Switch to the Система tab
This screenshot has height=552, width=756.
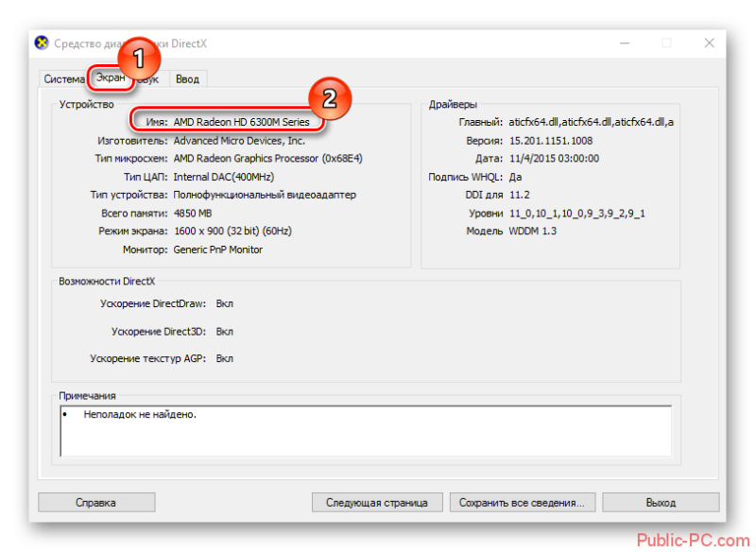point(63,79)
